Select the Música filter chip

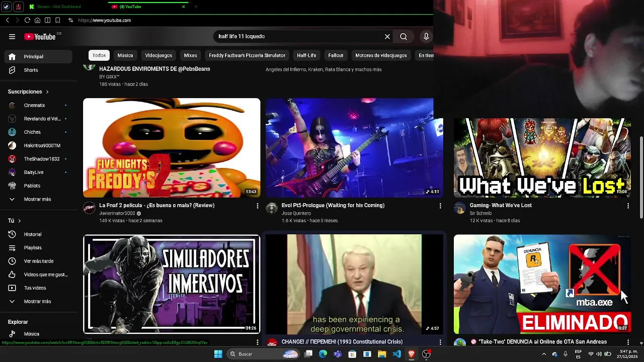[125, 55]
